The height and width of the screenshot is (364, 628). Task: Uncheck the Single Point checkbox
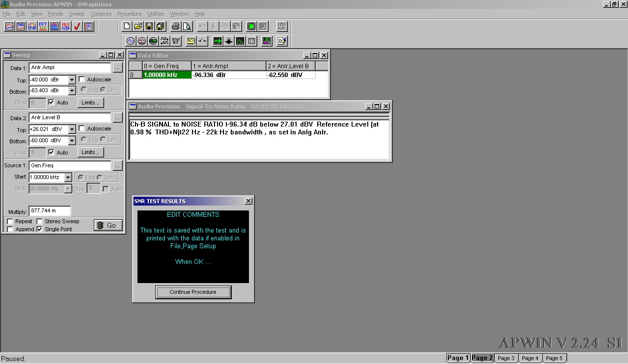[x=40, y=229]
